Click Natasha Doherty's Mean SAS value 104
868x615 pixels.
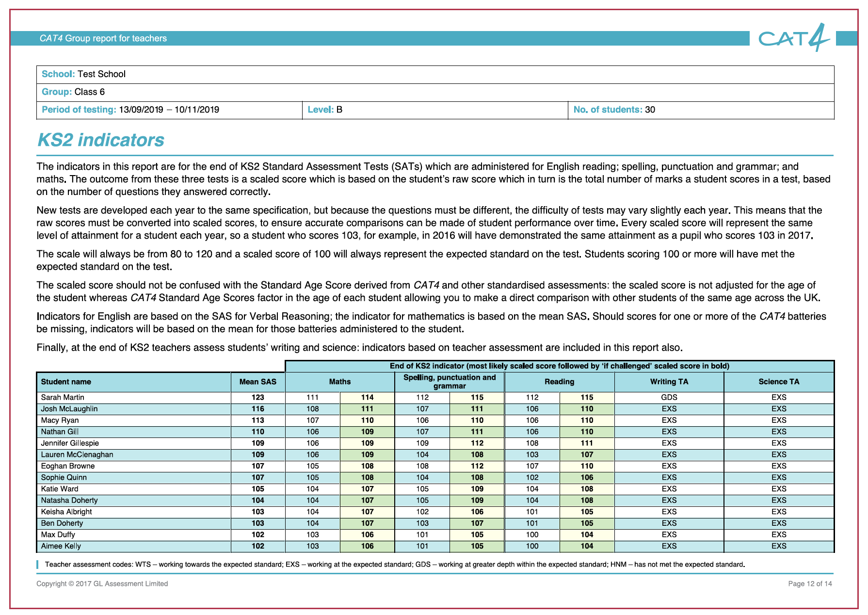pyautogui.click(x=258, y=501)
